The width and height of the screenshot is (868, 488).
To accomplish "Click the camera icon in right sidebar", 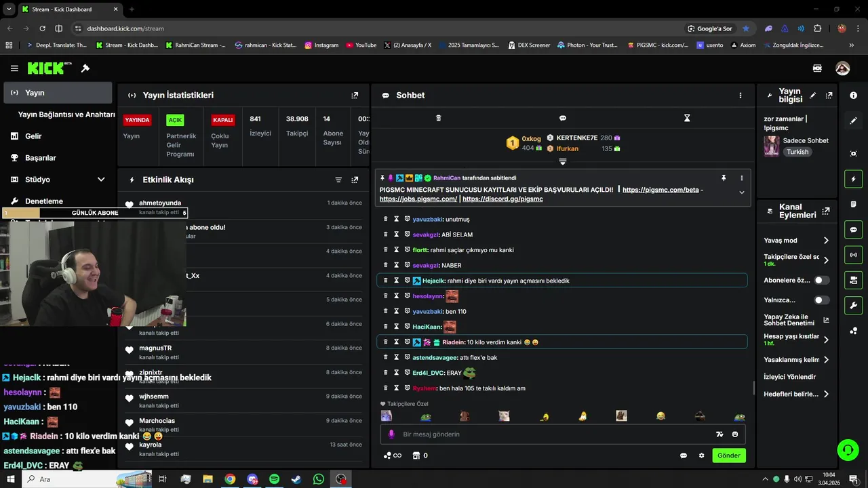I will click(x=854, y=154).
